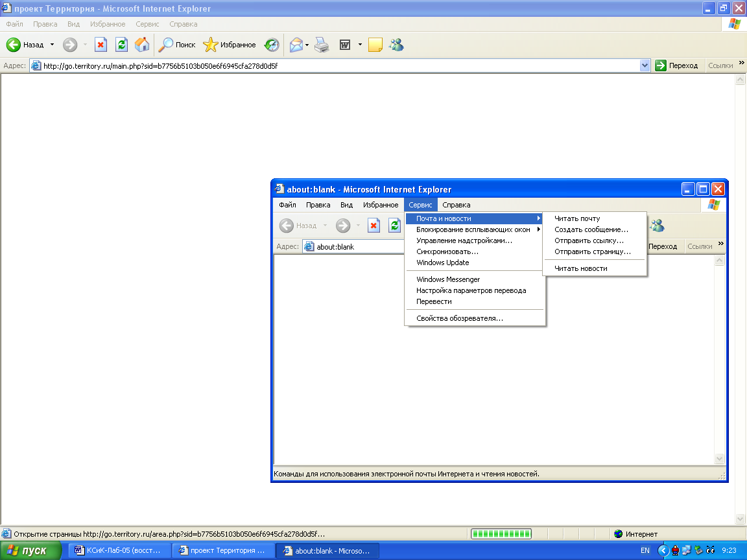747x560 pixels.
Task: Expand Links chevron in main window
Action: 741,62
